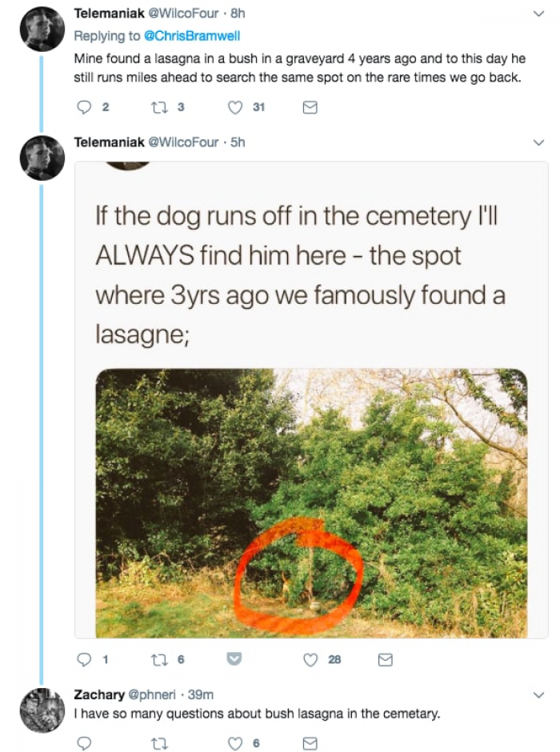The image size is (560, 752).
Task: Like Zachary's tweet with 6 likes
Action: tap(235, 743)
